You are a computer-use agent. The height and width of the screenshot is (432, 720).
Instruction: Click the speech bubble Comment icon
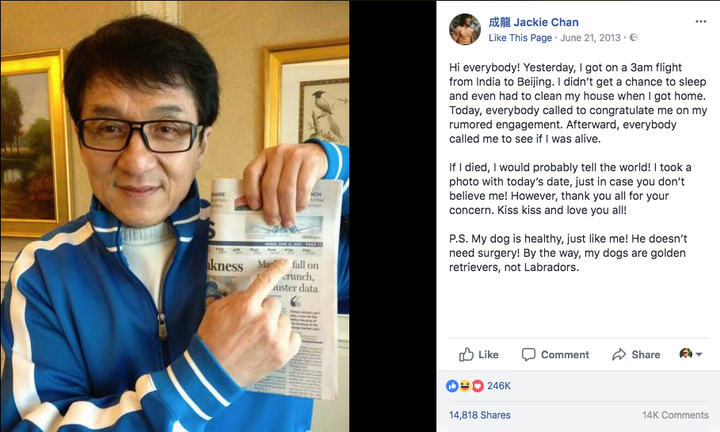pos(529,354)
